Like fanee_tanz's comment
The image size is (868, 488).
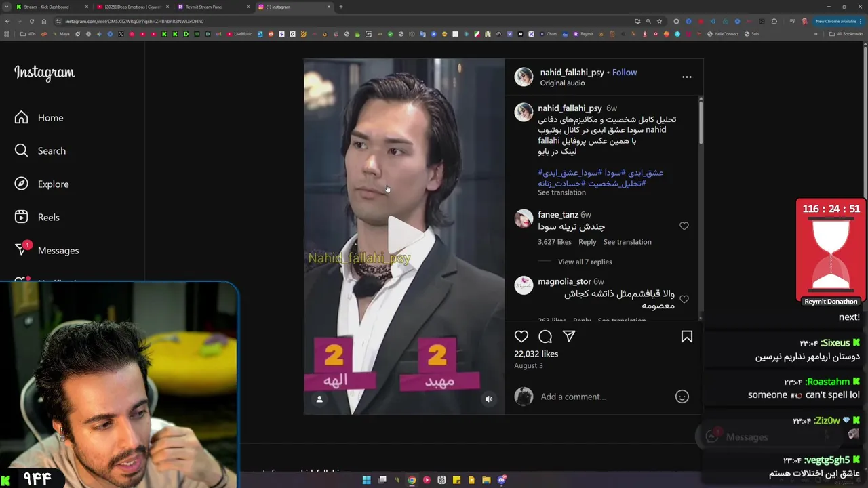[684, 226]
